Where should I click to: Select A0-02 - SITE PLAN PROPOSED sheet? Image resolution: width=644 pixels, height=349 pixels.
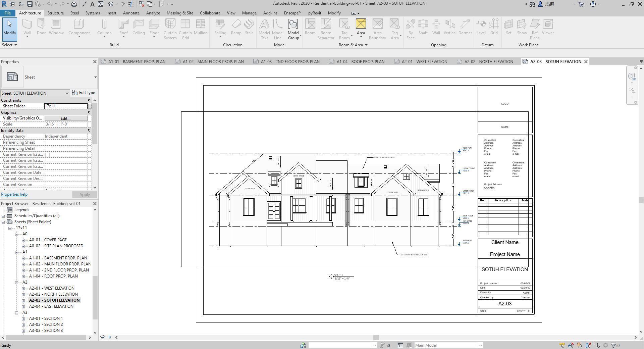[56, 246]
